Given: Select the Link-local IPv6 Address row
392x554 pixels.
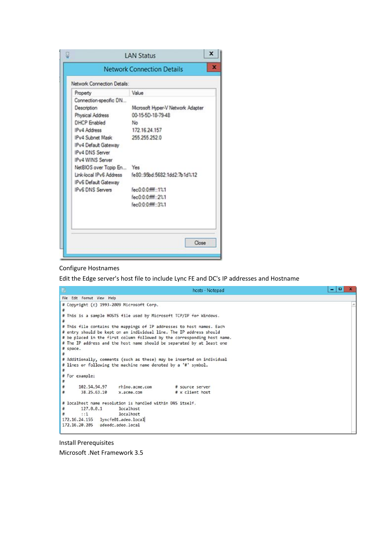Looking at the screenshot, I should pyautogui.click(x=143, y=175).
